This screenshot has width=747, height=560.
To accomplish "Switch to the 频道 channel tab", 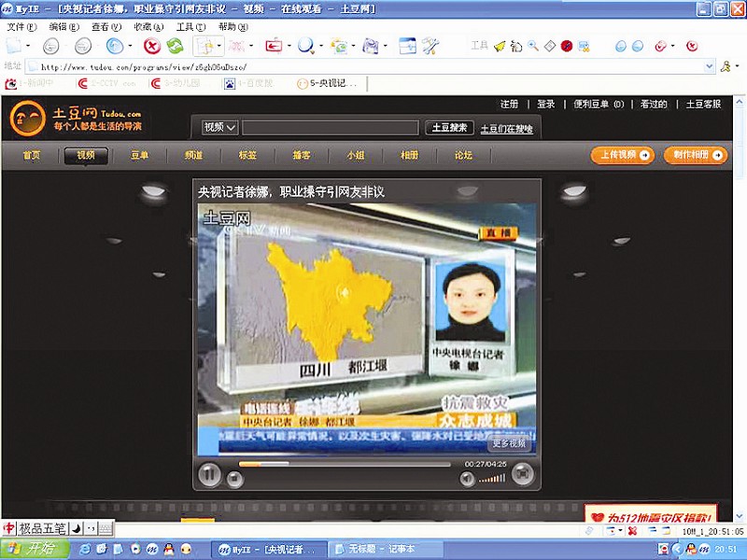I will [x=193, y=156].
